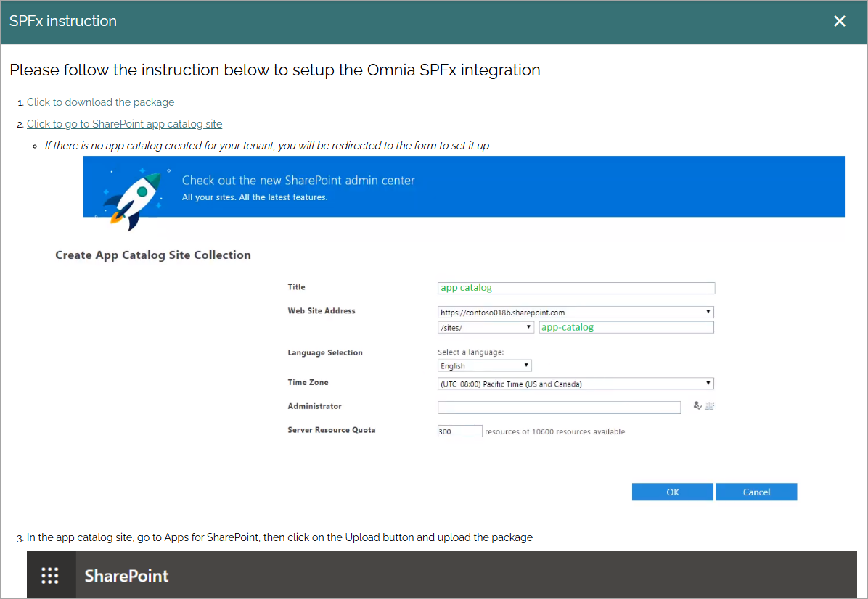The height and width of the screenshot is (599, 868).
Task: Click the 'Create App Catalog Site Collection' heading
Action: 153,255
